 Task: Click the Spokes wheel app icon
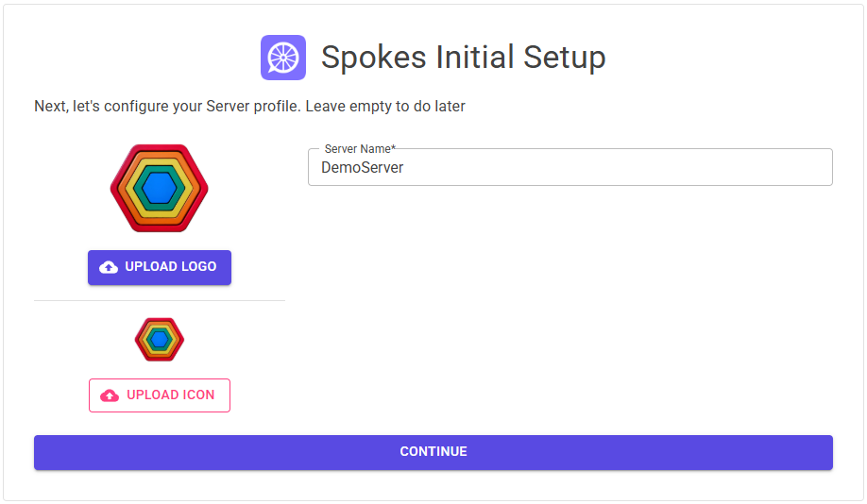(283, 58)
